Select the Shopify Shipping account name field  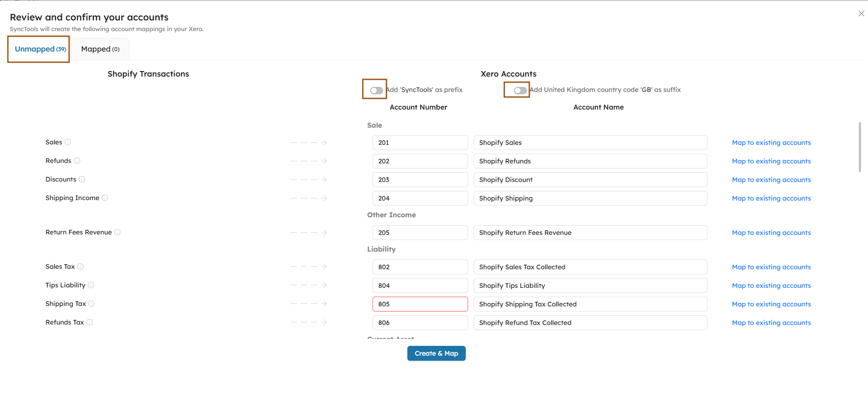(591, 198)
